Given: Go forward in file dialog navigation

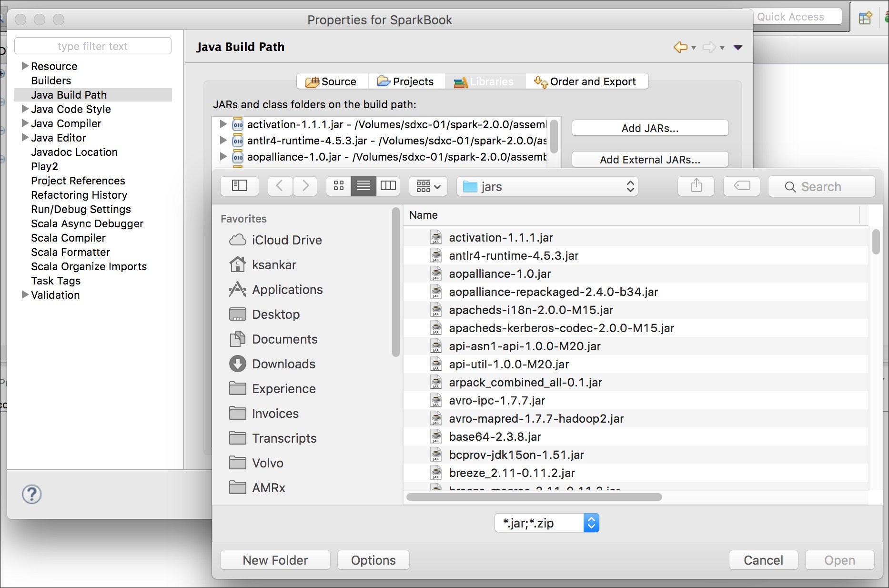Looking at the screenshot, I should coord(305,186).
